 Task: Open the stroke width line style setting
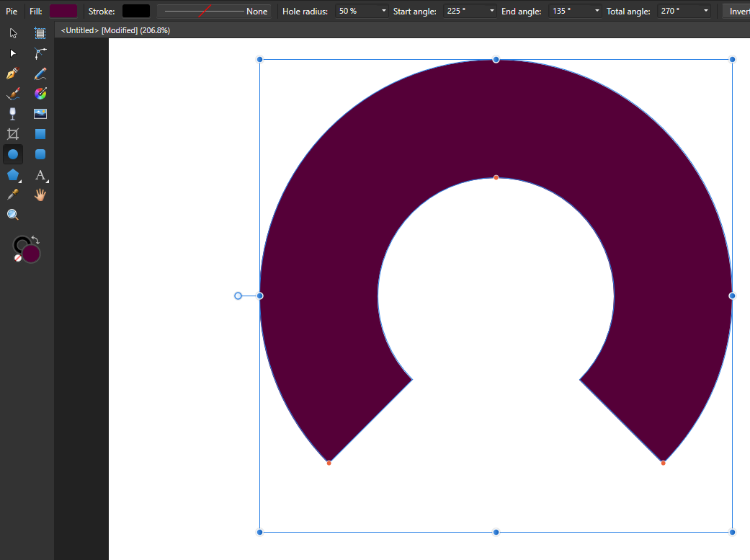point(214,12)
